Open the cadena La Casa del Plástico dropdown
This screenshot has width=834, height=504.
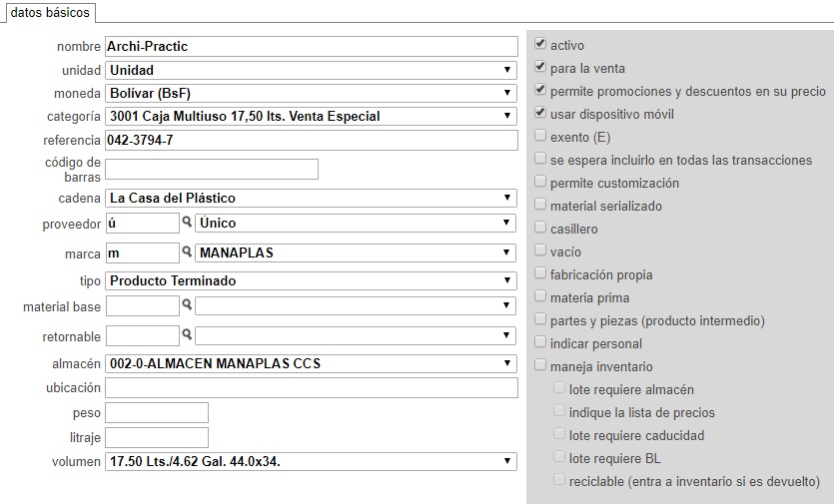point(312,198)
